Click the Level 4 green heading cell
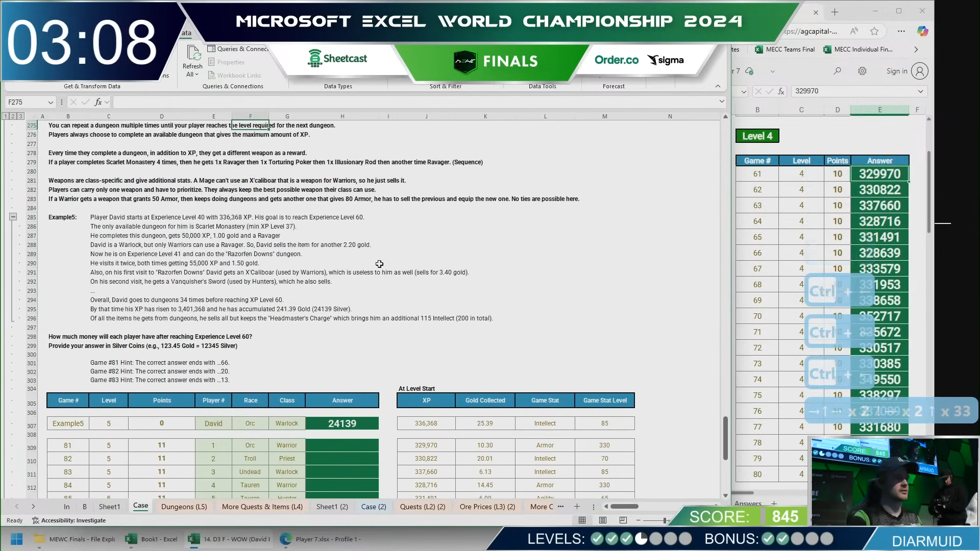The height and width of the screenshot is (551, 980). (757, 136)
